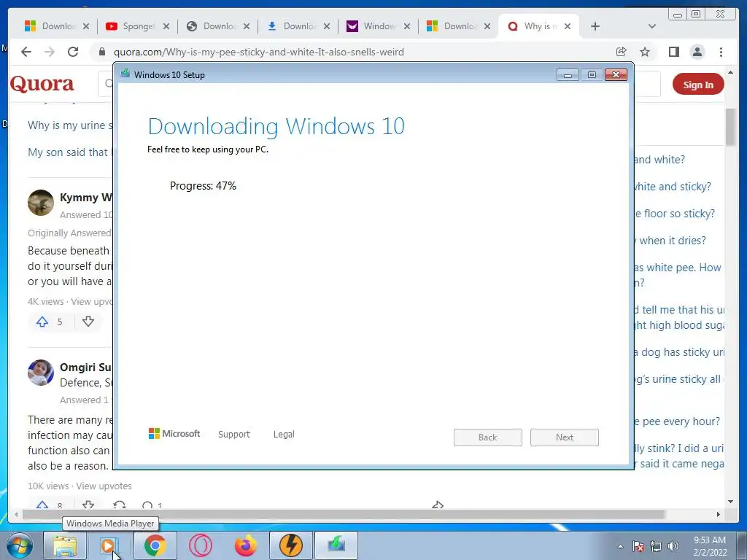Share this page via the share icon
The width and height of the screenshot is (747, 560).
(x=622, y=52)
